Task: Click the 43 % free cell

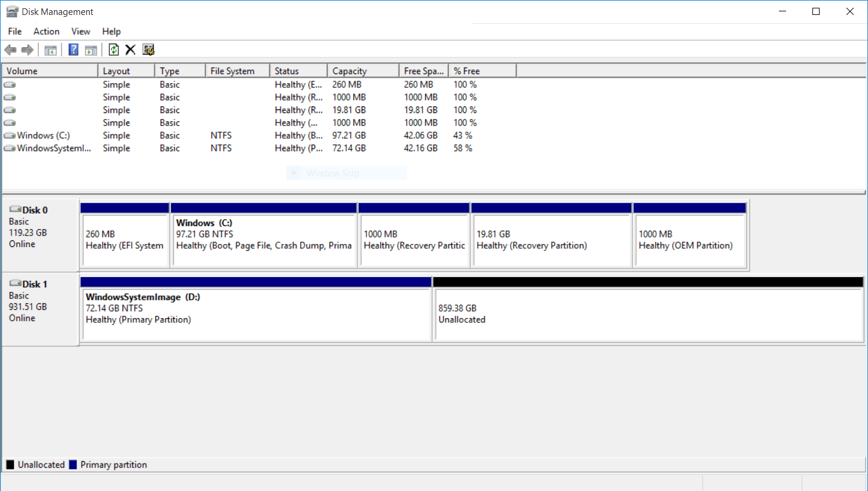Action: pos(463,136)
